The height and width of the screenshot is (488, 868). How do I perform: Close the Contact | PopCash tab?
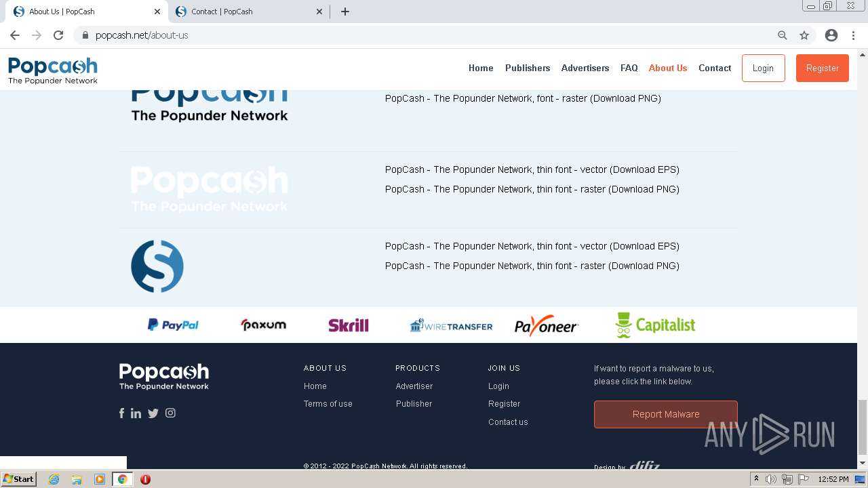tap(319, 12)
